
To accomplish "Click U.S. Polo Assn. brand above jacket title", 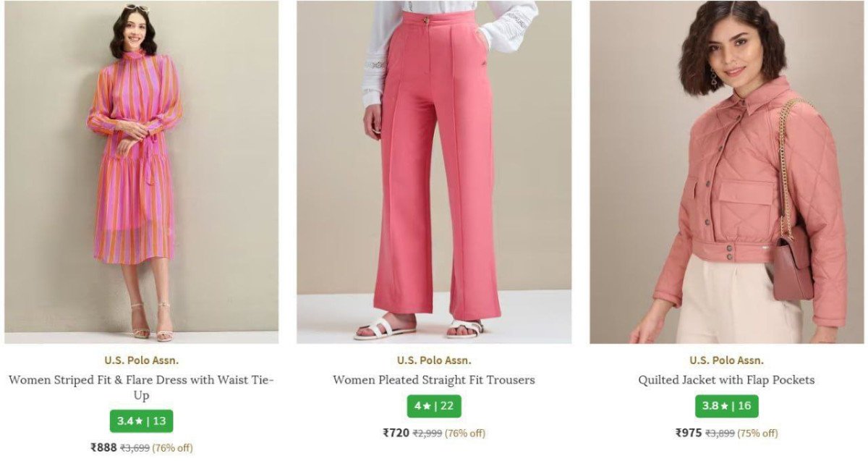I will pos(726,360).
